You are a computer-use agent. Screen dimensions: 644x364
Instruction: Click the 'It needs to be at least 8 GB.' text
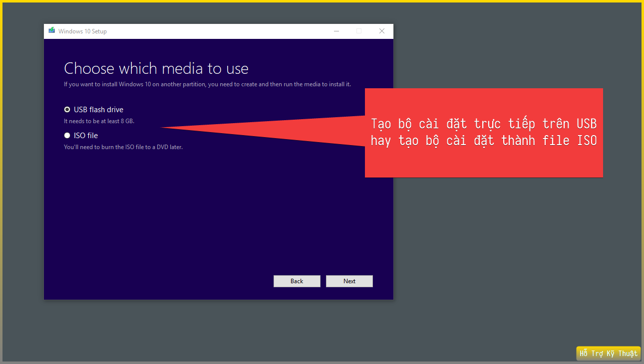tap(99, 121)
